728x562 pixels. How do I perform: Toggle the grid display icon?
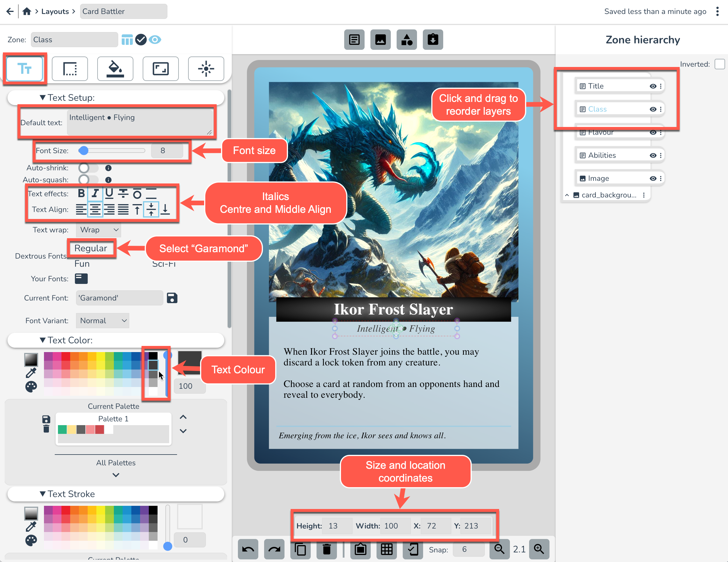(x=386, y=549)
